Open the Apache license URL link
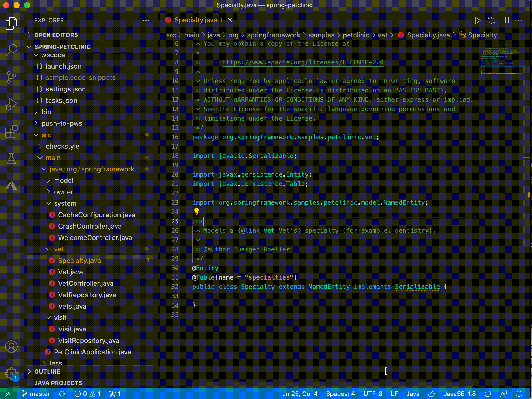Screen dimensions: 532x399 point(303,62)
